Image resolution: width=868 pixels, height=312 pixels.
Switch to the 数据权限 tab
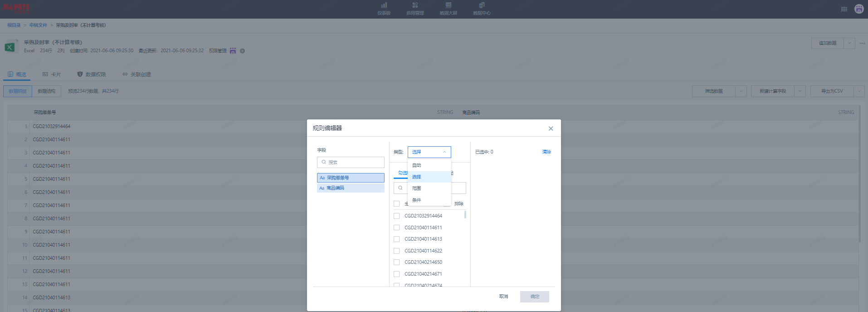(x=91, y=74)
